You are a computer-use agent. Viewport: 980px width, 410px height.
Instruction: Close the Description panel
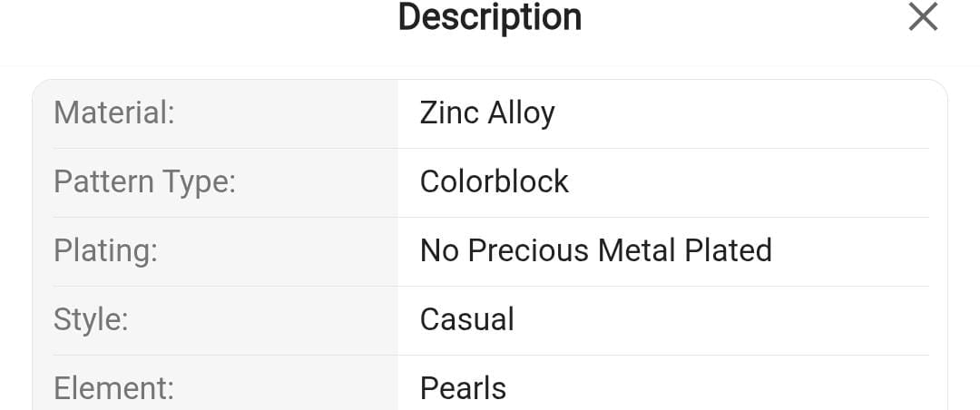(923, 17)
